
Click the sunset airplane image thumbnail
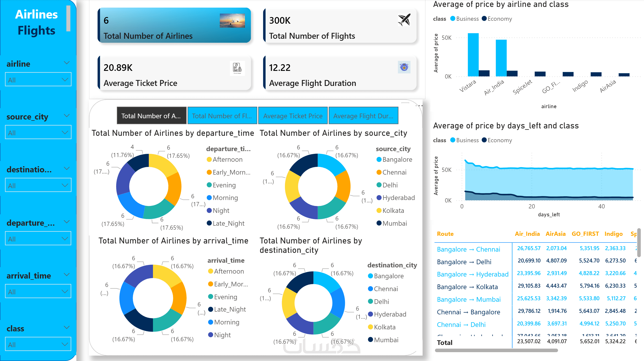[232, 20]
